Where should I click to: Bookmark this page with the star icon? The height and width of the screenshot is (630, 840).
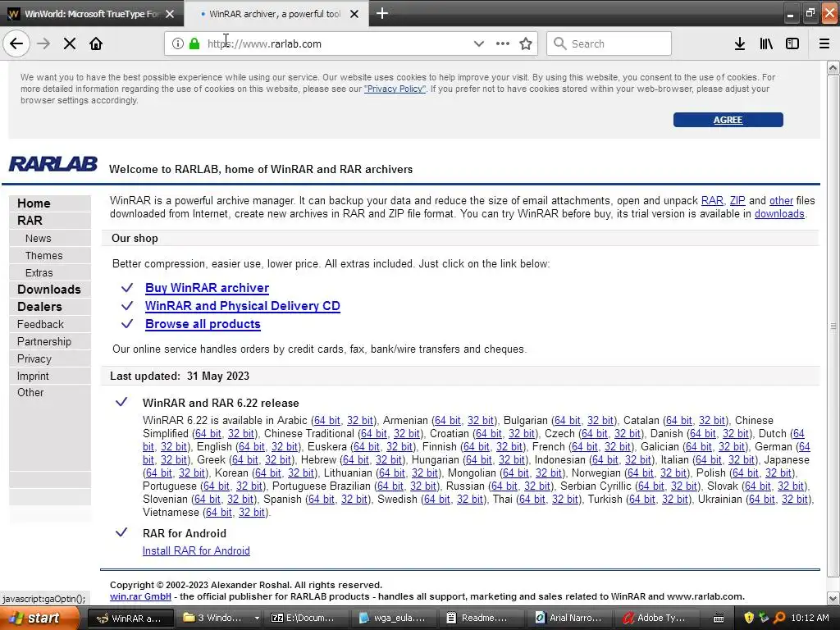[x=526, y=43]
